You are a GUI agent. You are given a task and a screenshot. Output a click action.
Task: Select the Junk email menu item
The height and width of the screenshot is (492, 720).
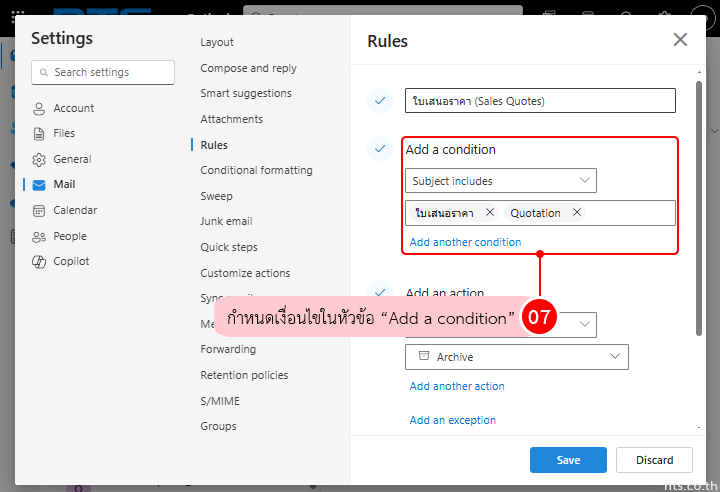coord(226,221)
